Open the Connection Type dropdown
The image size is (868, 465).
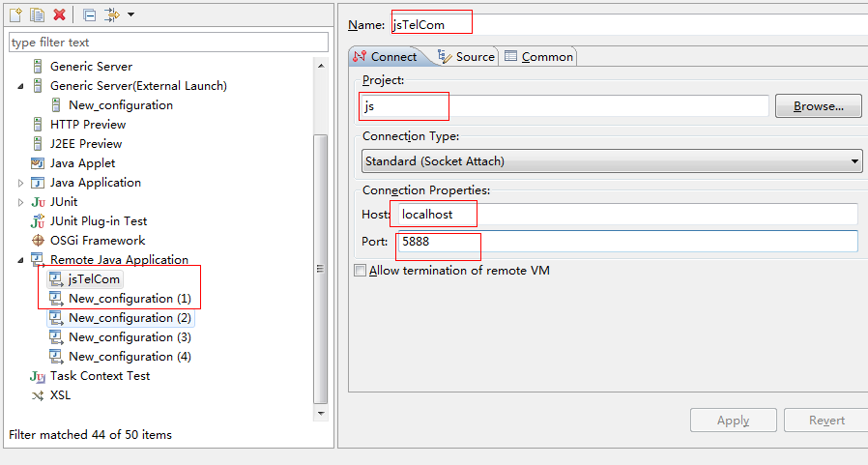pos(612,161)
